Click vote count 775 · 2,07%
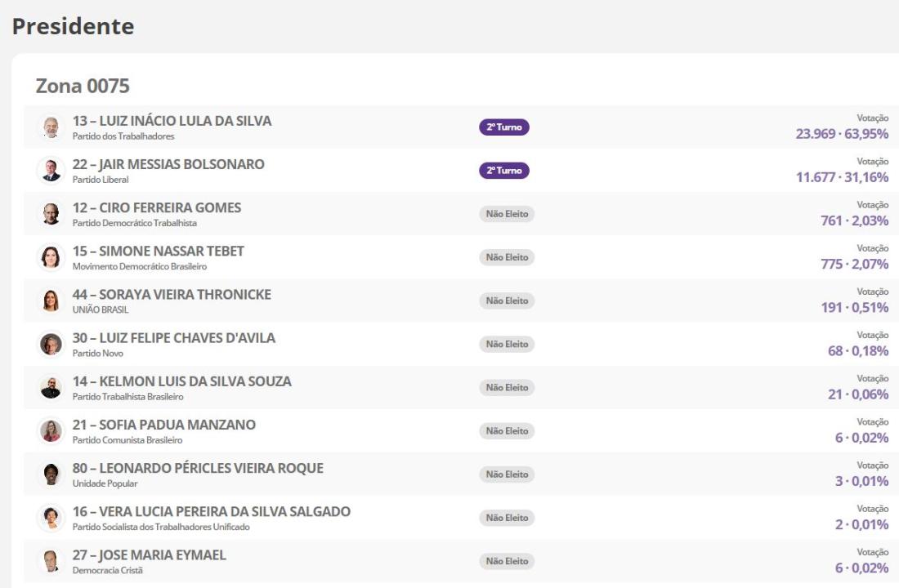This screenshot has height=588, width=899. pos(854,265)
